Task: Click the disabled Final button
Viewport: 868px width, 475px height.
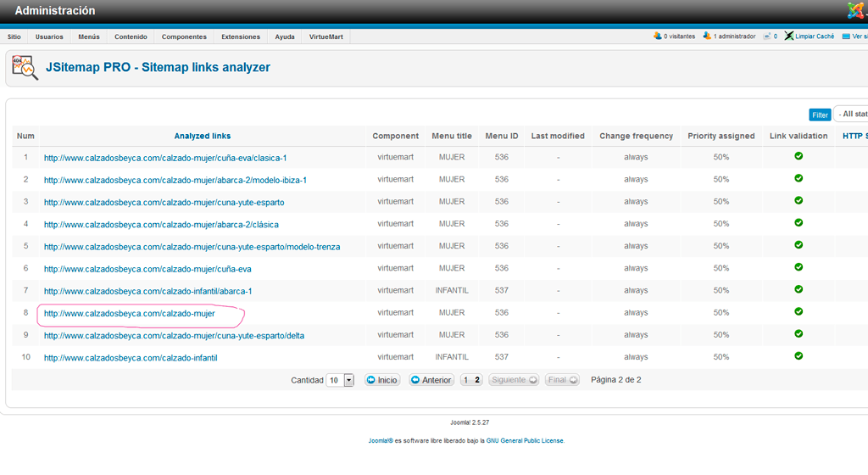Action: pos(563,380)
